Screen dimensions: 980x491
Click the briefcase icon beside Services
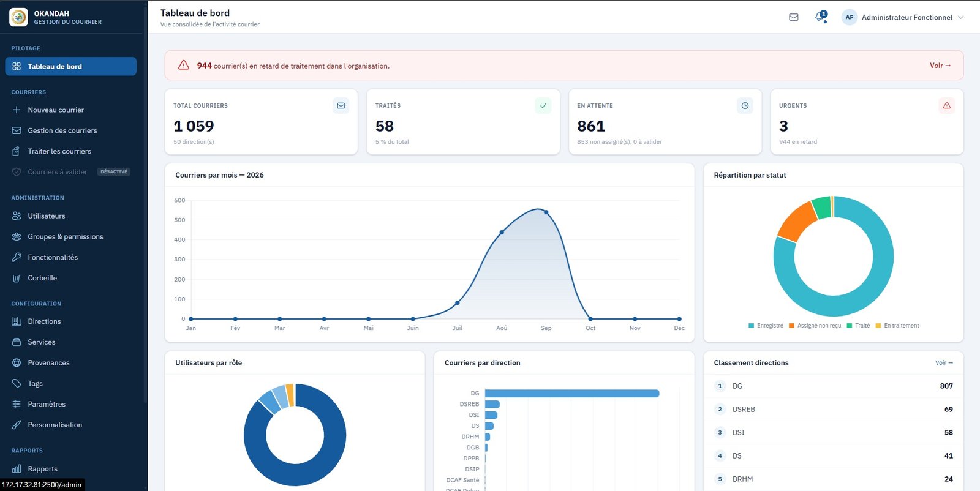click(x=17, y=342)
